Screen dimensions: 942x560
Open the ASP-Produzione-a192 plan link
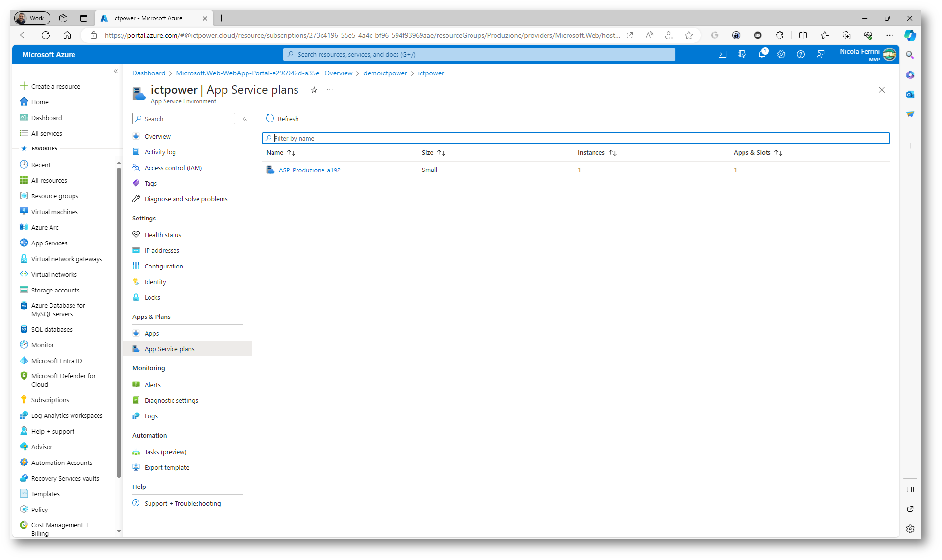point(309,170)
